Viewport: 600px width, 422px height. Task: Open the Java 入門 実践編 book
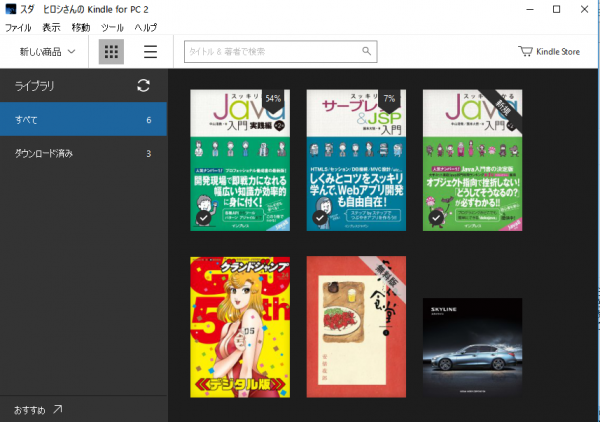point(240,160)
